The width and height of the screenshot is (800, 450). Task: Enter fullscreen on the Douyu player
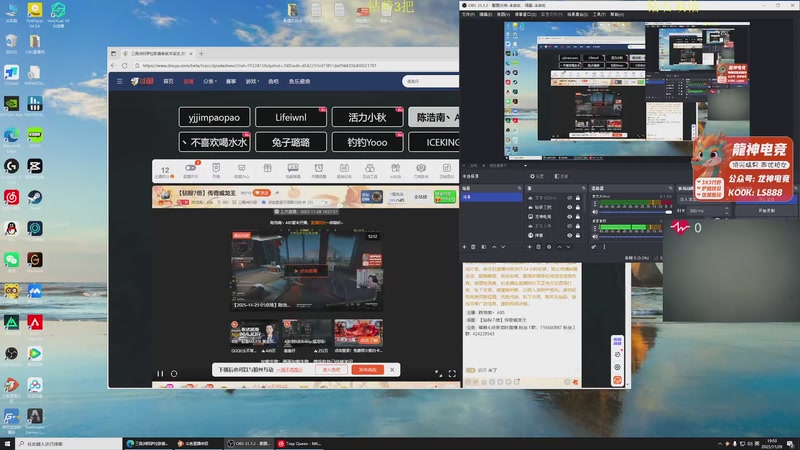coord(452,373)
